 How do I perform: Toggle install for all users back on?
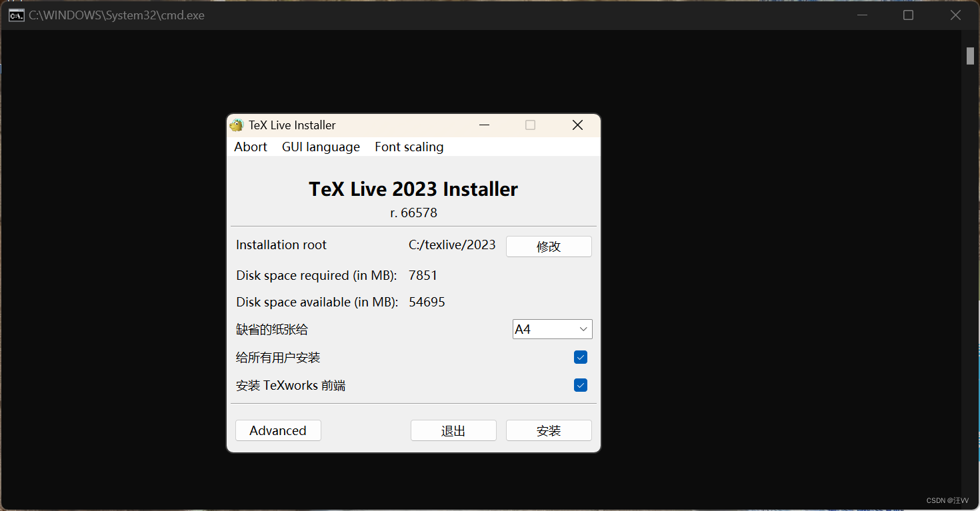point(580,357)
